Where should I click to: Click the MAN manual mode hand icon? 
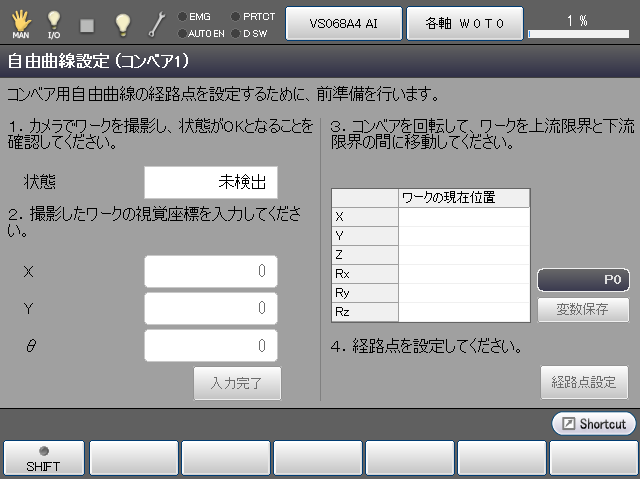tap(20, 22)
